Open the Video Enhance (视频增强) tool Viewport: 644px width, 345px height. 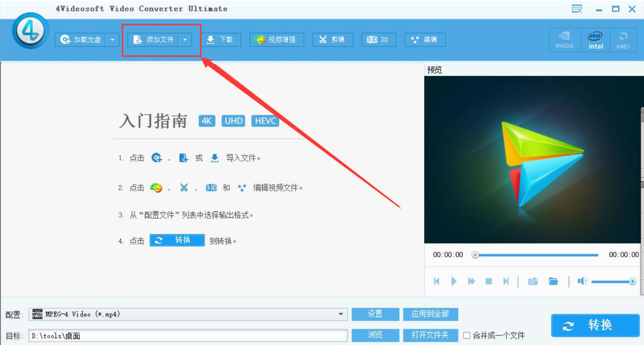click(x=276, y=40)
